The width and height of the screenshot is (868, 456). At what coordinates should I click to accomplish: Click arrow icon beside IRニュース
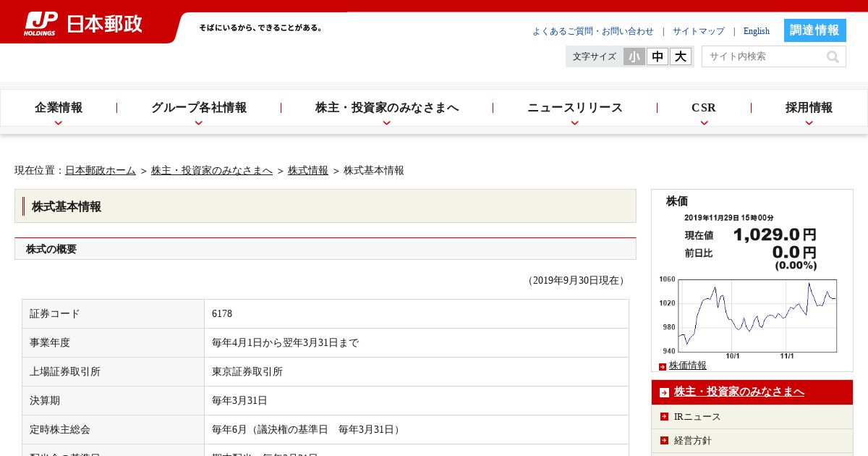click(664, 416)
